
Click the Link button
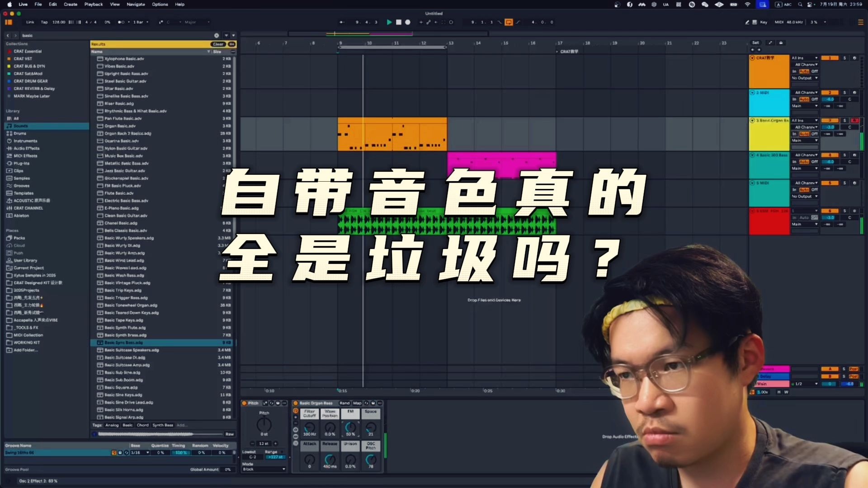point(30,22)
